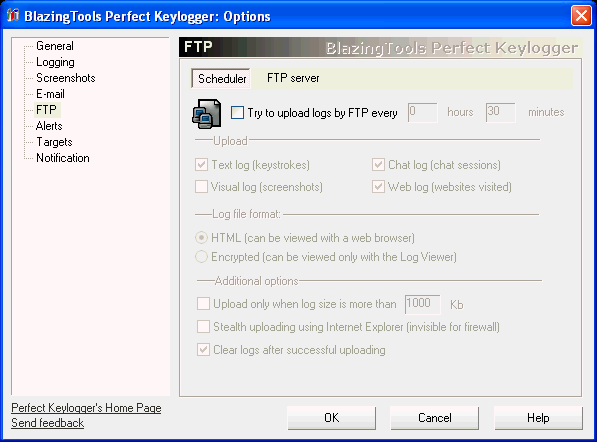This screenshot has height=442, width=597.
Task: Switch to the Scheduler tab
Action: click(x=221, y=78)
